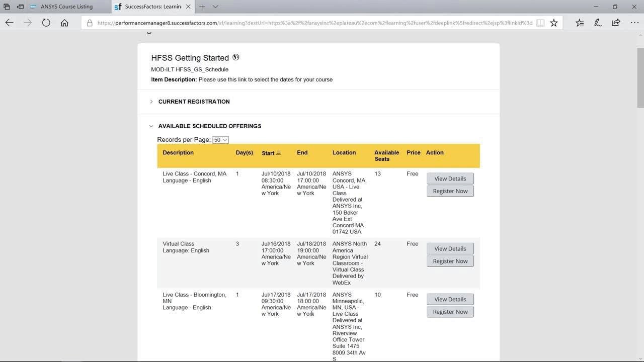Click the Available Seats column header
The width and height of the screenshot is (644, 362).
[x=386, y=156]
